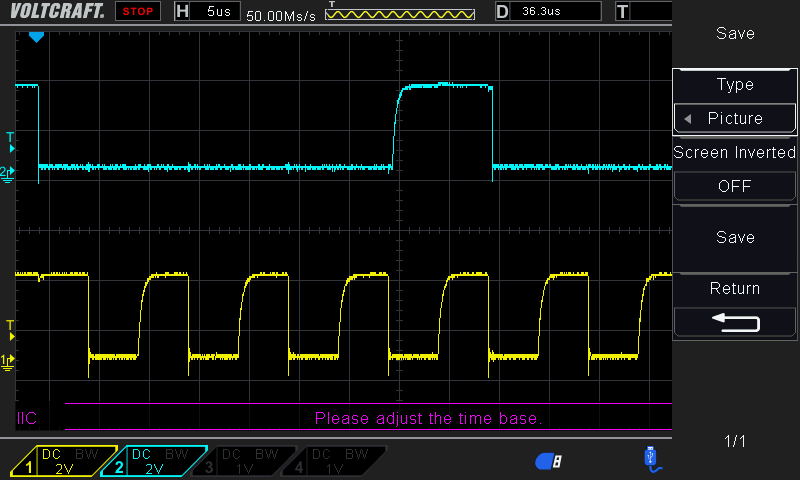800x480 pixels.
Task: Click the IIC decode label
Action: pos(27,417)
